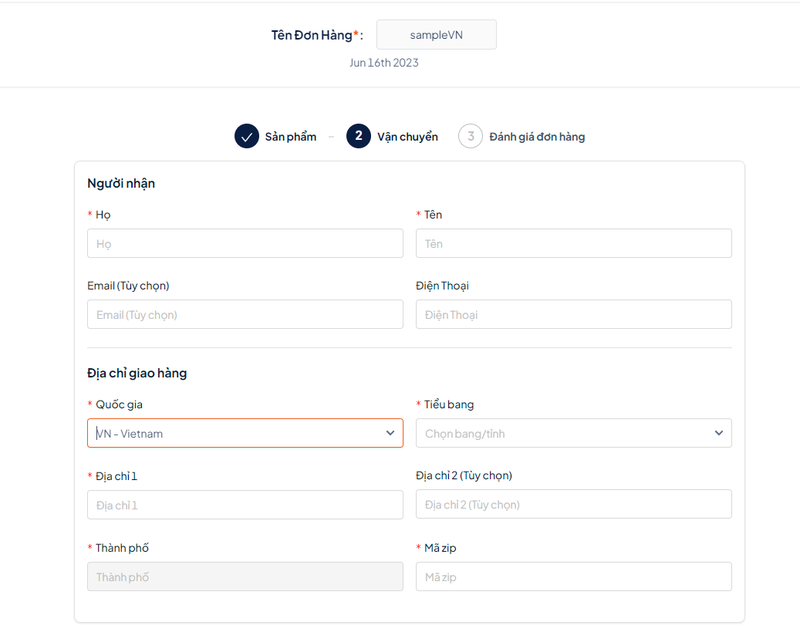800x633 pixels.
Task: Focus the Tên input field
Action: pyautogui.click(x=573, y=243)
